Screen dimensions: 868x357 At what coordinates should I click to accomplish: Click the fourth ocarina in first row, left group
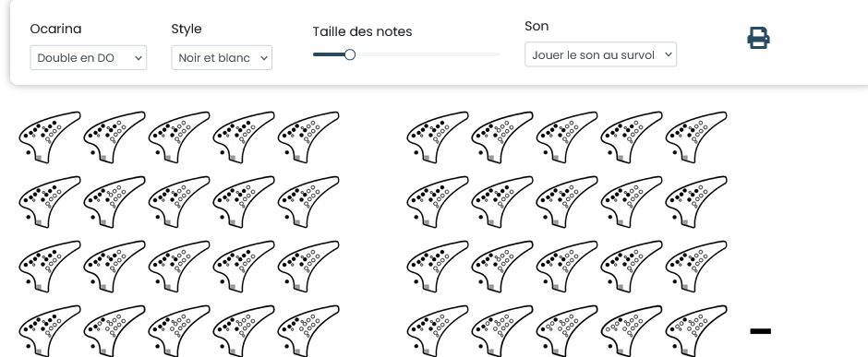[x=244, y=137]
